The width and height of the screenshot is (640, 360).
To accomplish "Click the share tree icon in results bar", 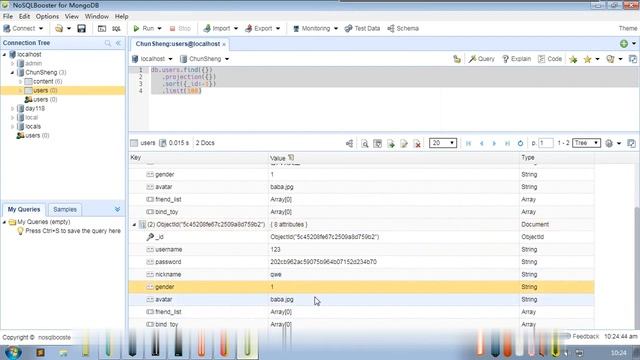I will pyautogui.click(x=350, y=143).
